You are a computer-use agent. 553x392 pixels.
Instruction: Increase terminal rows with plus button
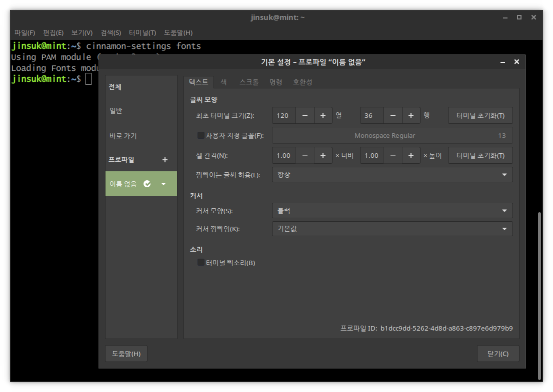coord(411,115)
